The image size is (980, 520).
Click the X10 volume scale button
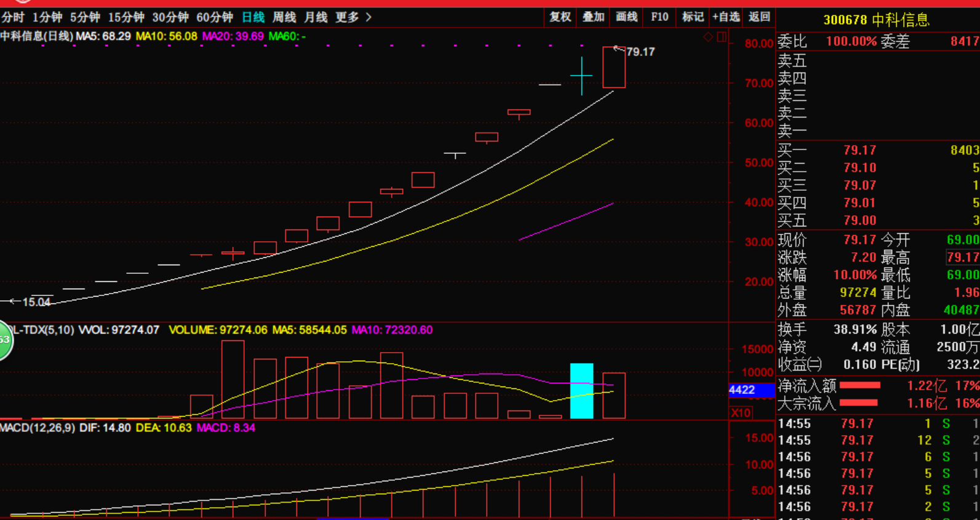(x=740, y=413)
